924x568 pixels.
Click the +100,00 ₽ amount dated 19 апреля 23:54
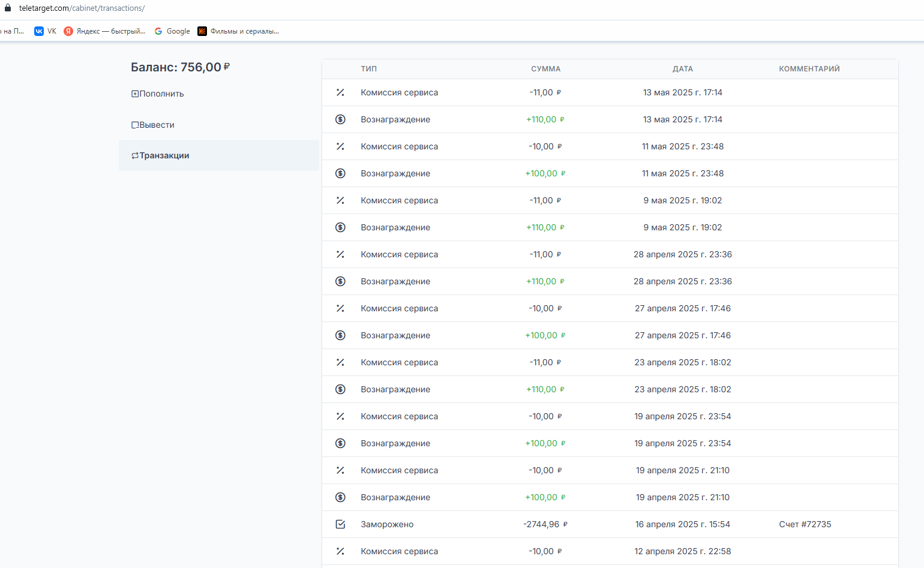coord(545,443)
